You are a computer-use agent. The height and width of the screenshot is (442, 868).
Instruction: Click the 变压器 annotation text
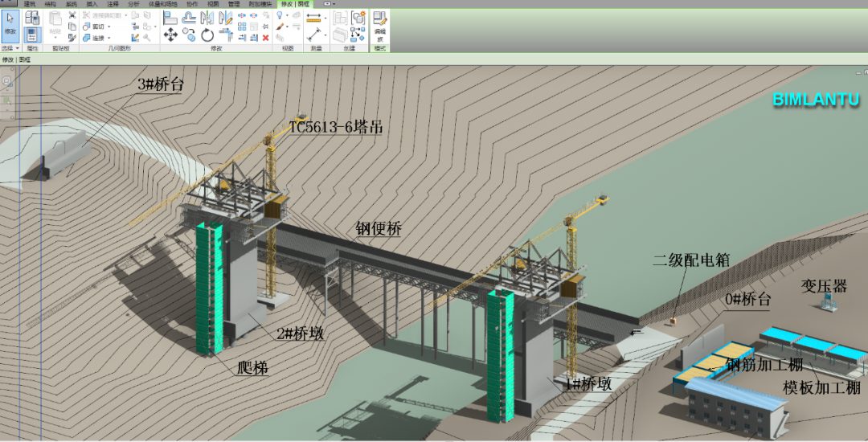pyautogui.click(x=824, y=286)
